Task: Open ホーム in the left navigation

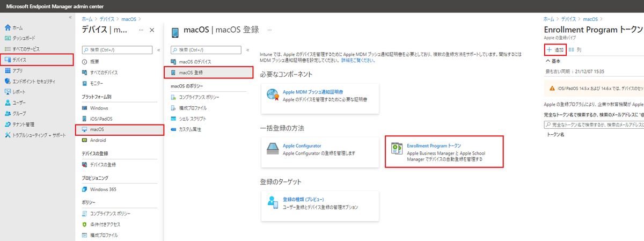Action: 17,27
